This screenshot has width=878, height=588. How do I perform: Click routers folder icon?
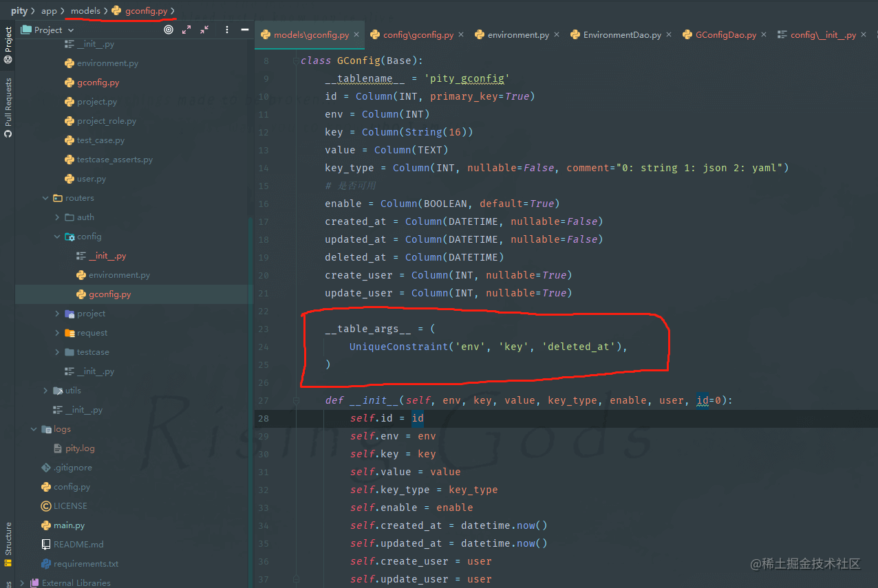[58, 198]
